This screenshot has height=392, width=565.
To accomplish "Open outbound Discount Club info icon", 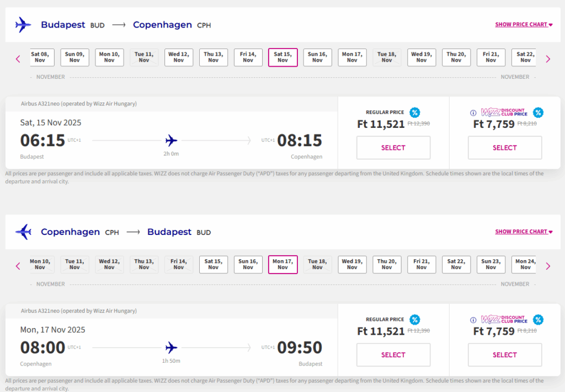I will [473, 113].
